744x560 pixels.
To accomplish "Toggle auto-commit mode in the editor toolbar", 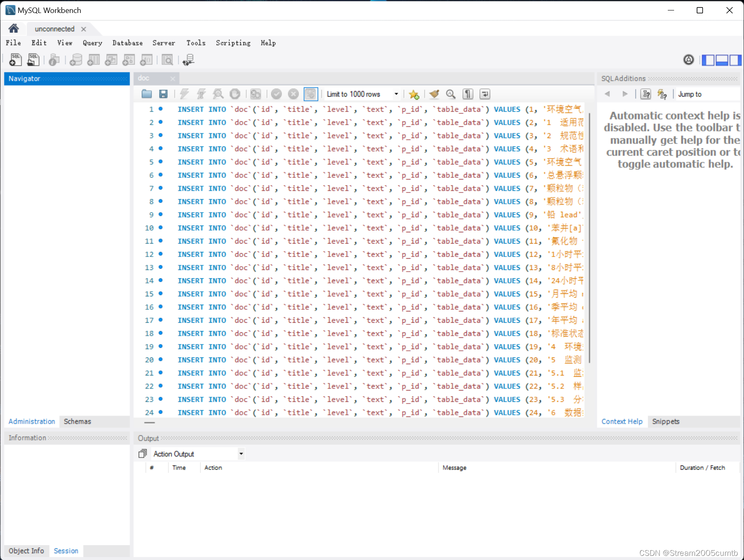I will click(311, 94).
